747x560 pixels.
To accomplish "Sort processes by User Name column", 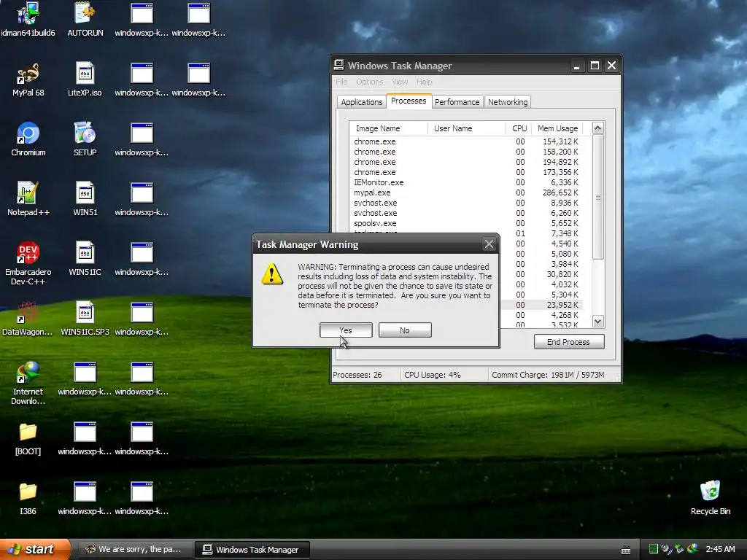I will pos(466,128).
